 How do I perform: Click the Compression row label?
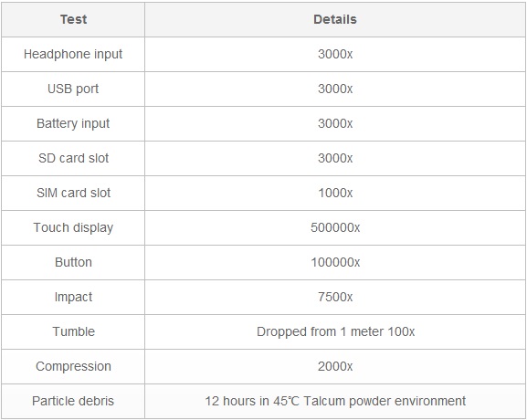point(73,366)
